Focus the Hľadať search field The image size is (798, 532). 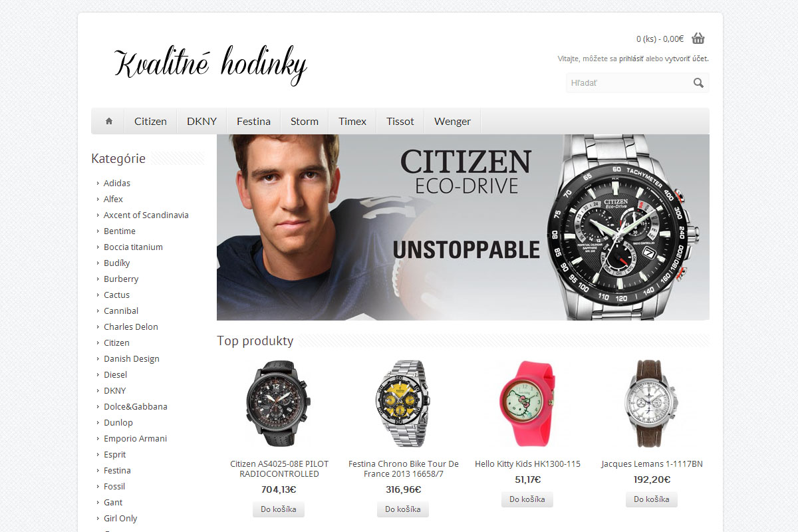coord(628,83)
